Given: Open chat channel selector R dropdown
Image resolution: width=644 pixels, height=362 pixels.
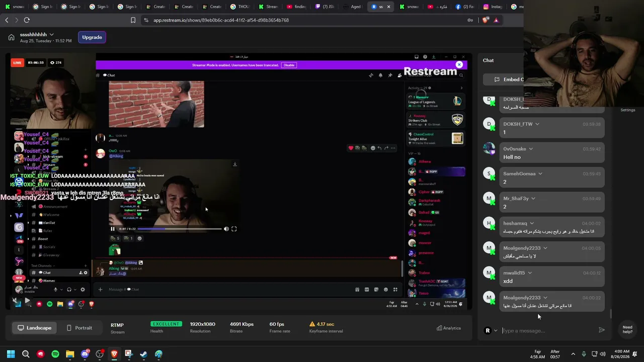Looking at the screenshot, I should (x=491, y=330).
